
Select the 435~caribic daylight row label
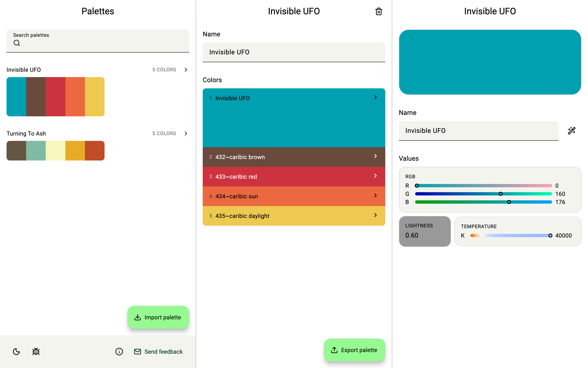pyautogui.click(x=242, y=216)
